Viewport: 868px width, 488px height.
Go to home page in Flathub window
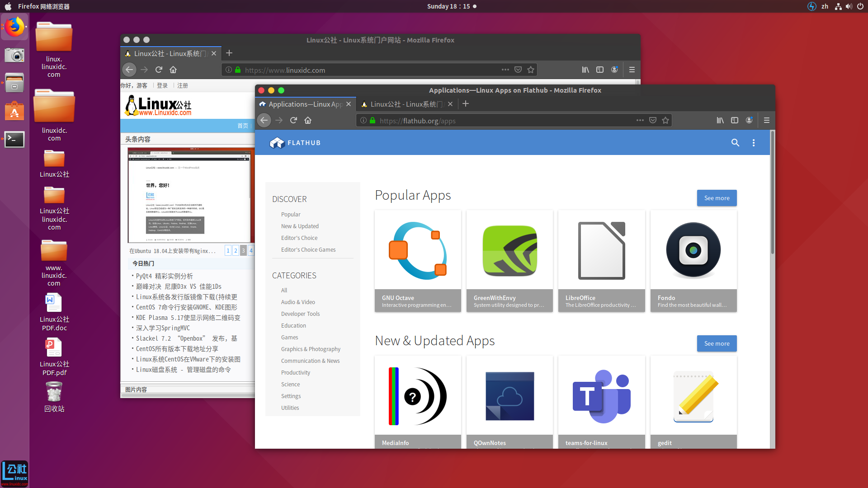[x=308, y=120]
